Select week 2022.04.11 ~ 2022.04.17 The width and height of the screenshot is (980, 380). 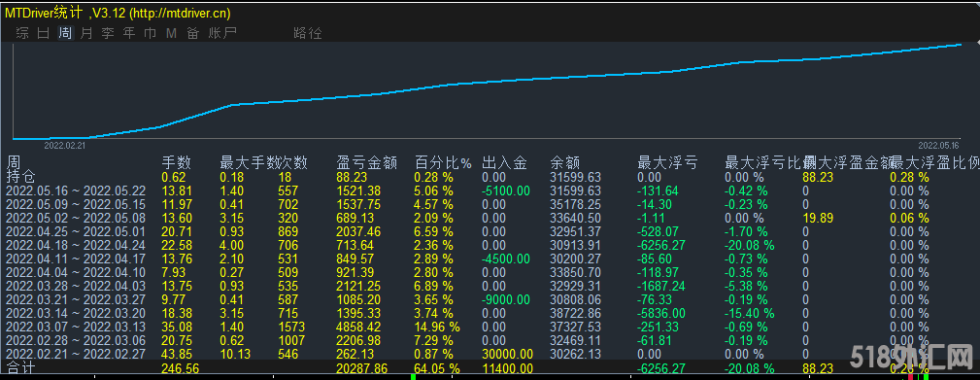coord(76,259)
